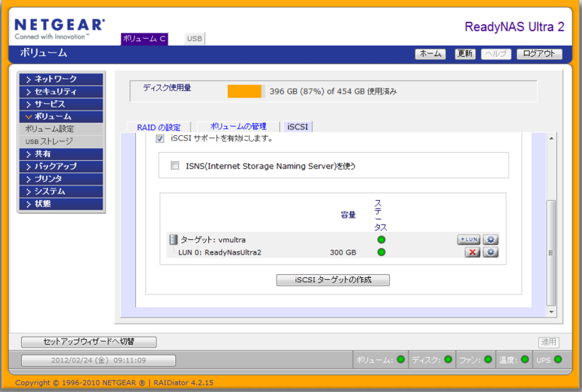The height and width of the screenshot is (392, 582).
Task: Click the ホーム button
Action: coord(430,54)
